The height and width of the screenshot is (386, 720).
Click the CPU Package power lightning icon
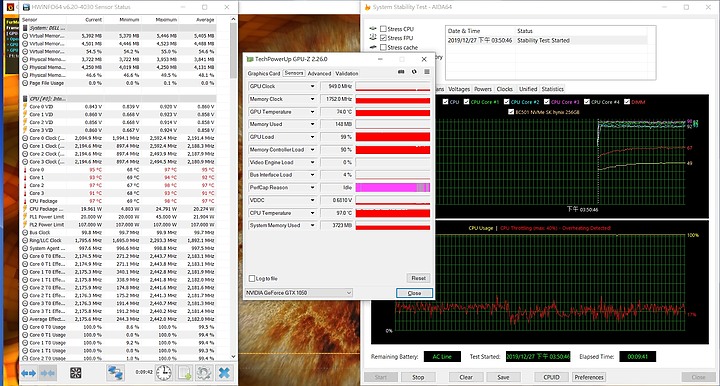pos(25,209)
